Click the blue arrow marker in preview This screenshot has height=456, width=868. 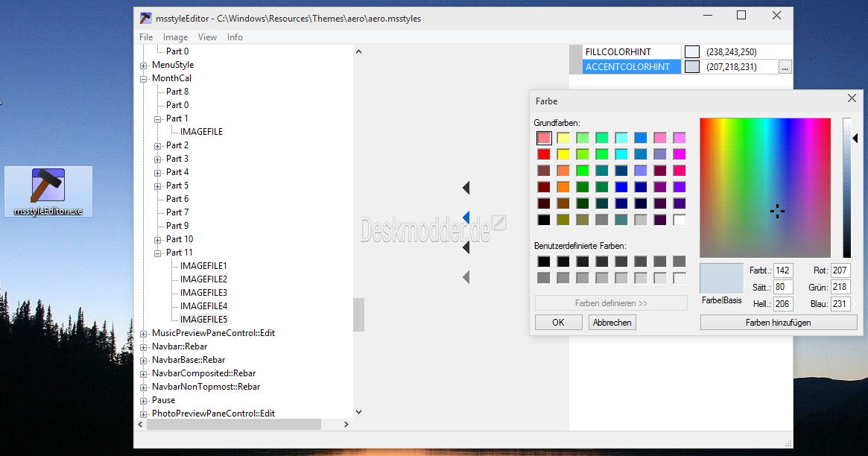click(x=466, y=218)
